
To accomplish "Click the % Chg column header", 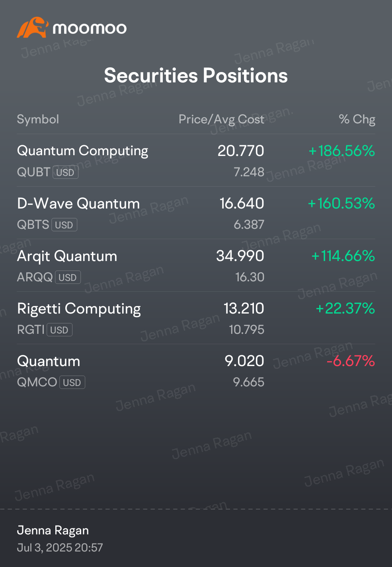I will (x=357, y=119).
